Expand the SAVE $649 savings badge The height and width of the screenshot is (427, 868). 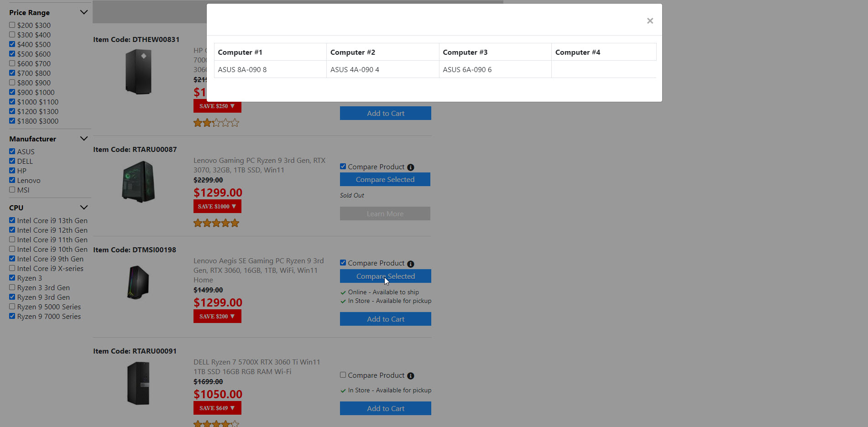point(217,408)
